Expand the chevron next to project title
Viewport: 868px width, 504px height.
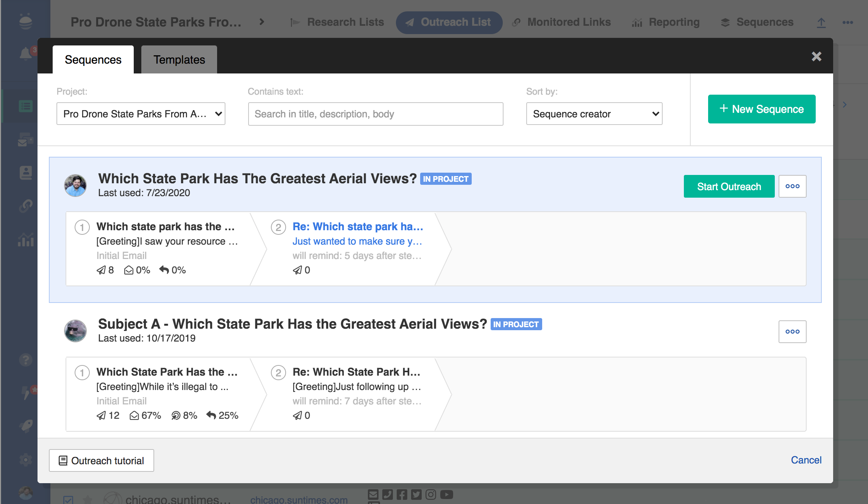click(262, 22)
